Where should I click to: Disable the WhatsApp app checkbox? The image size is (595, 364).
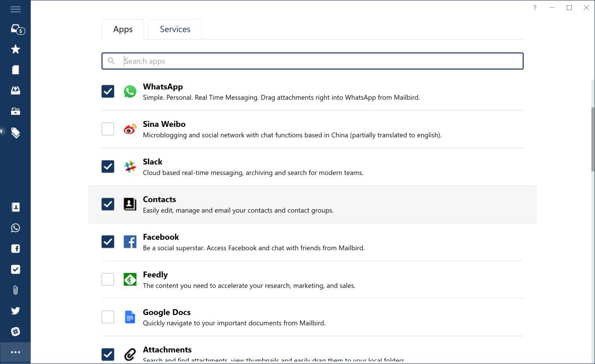108,91
